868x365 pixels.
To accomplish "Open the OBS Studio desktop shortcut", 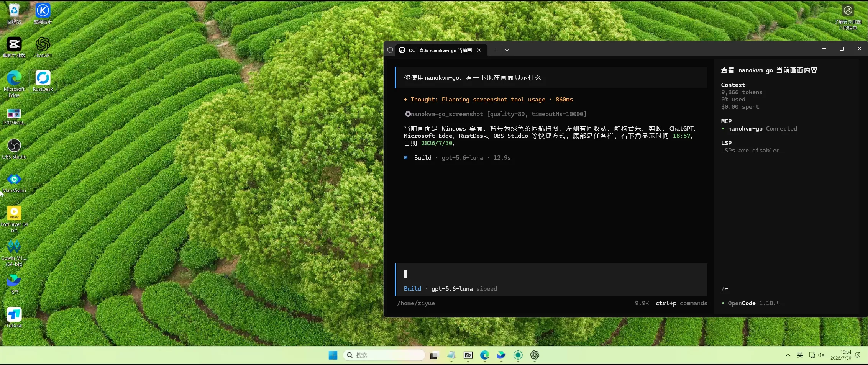I will click(14, 149).
